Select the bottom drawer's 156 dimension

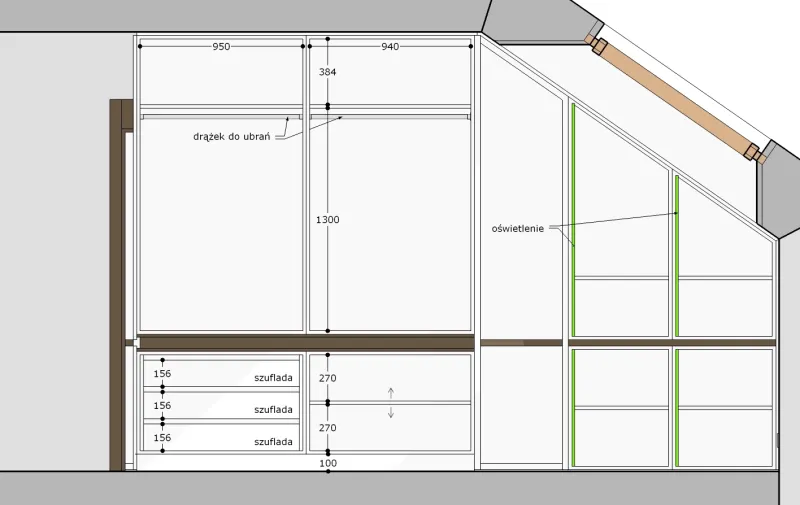tap(162, 438)
